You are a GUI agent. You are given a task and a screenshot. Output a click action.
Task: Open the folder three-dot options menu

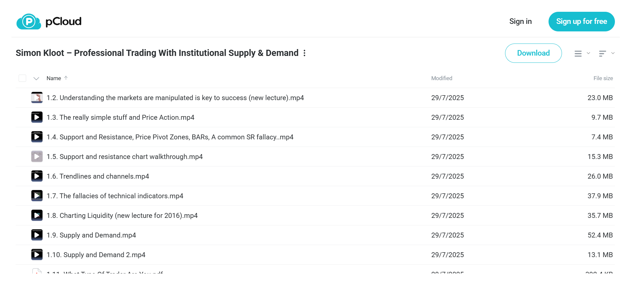pyautogui.click(x=304, y=53)
